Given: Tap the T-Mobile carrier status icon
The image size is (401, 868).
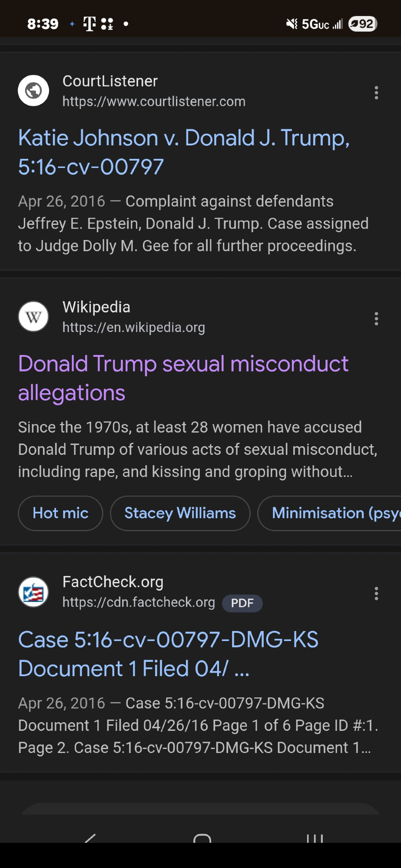Looking at the screenshot, I should (x=89, y=24).
